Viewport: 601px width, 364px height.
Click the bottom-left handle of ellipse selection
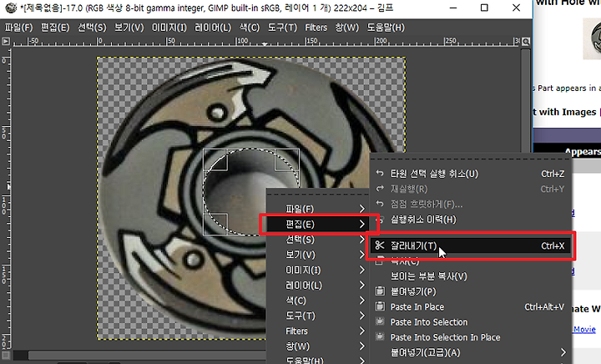click(x=215, y=224)
